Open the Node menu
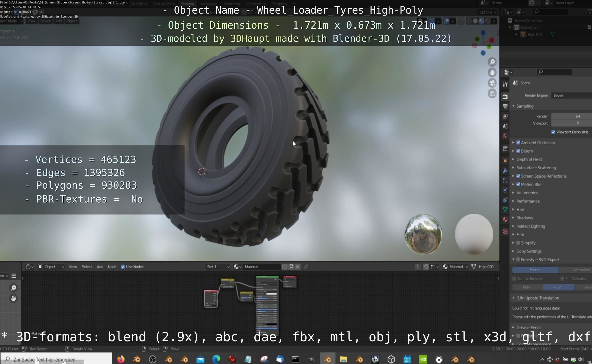The image size is (592, 364). [x=112, y=267]
